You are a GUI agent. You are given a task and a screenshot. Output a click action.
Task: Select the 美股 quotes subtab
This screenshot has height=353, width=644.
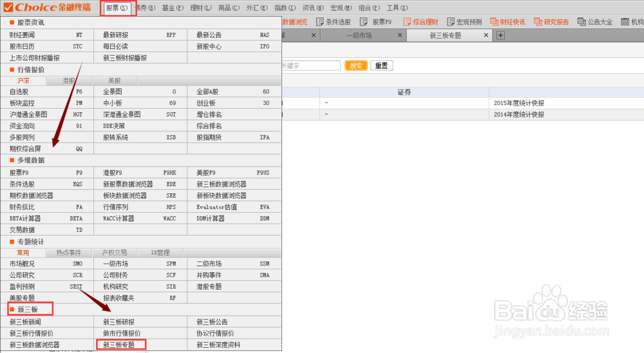115,81
